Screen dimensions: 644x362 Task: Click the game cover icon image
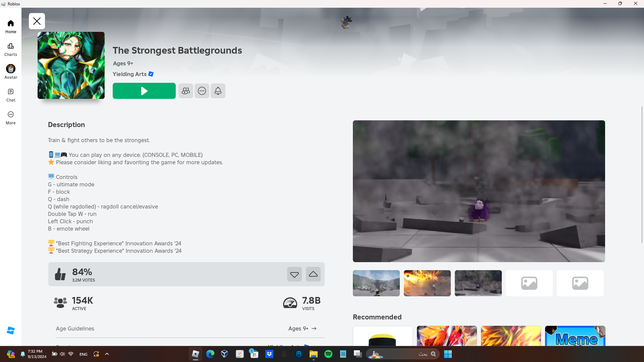pyautogui.click(x=71, y=65)
